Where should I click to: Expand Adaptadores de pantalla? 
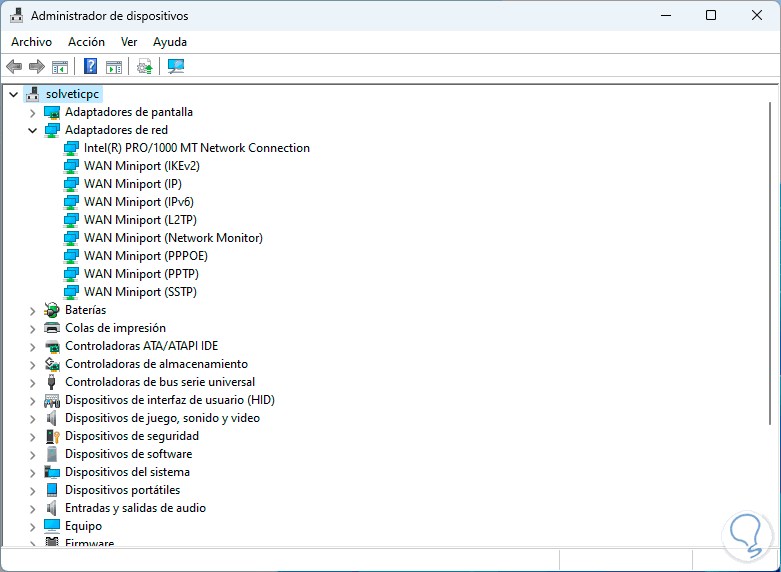[x=33, y=113]
